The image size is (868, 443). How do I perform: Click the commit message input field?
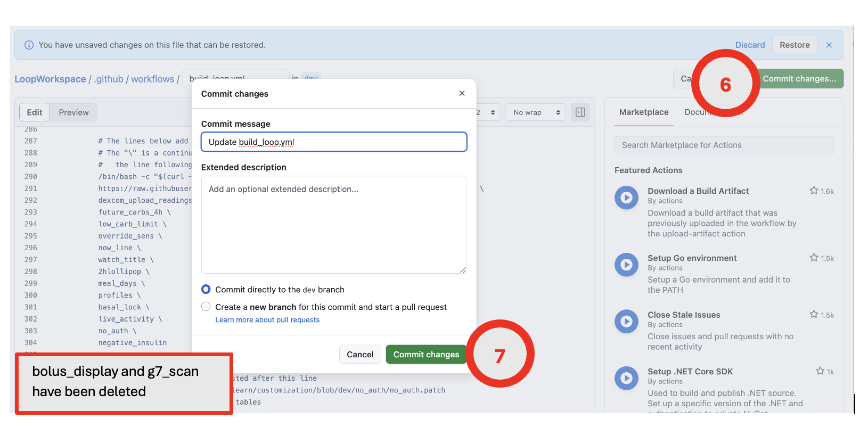tap(334, 142)
